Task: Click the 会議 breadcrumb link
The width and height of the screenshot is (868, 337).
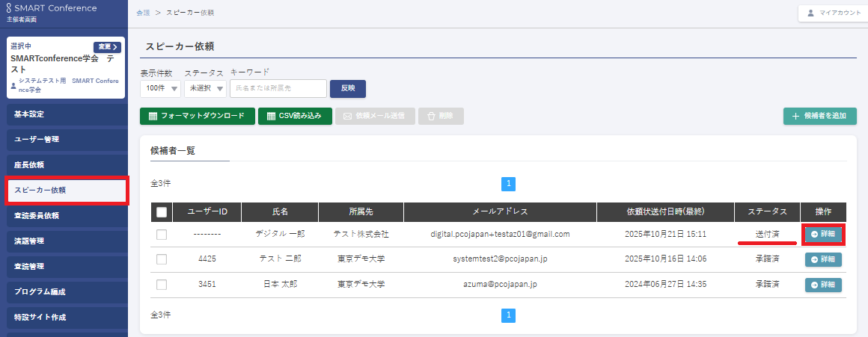Action: tap(142, 13)
